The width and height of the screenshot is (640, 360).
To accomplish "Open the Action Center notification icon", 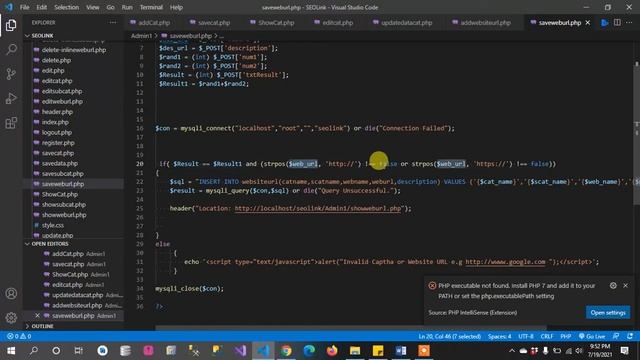I will click(624, 351).
